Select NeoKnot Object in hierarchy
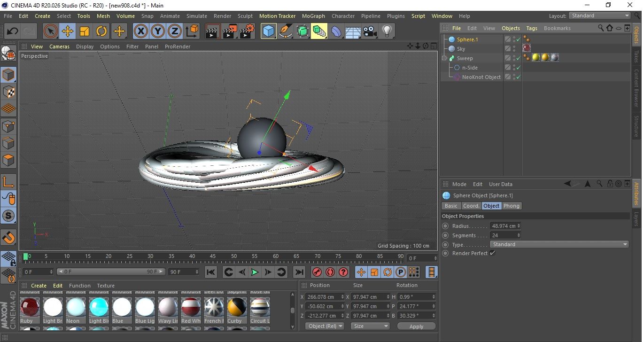 click(x=481, y=77)
